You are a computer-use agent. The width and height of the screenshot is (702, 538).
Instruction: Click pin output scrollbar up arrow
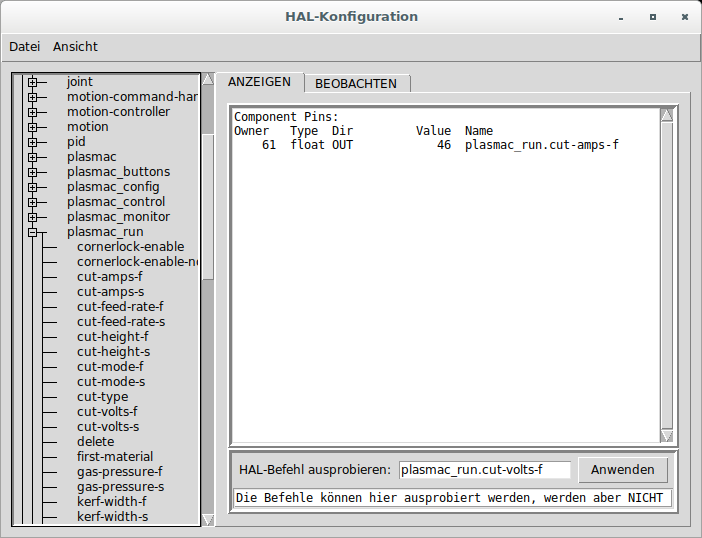tap(667, 115)
